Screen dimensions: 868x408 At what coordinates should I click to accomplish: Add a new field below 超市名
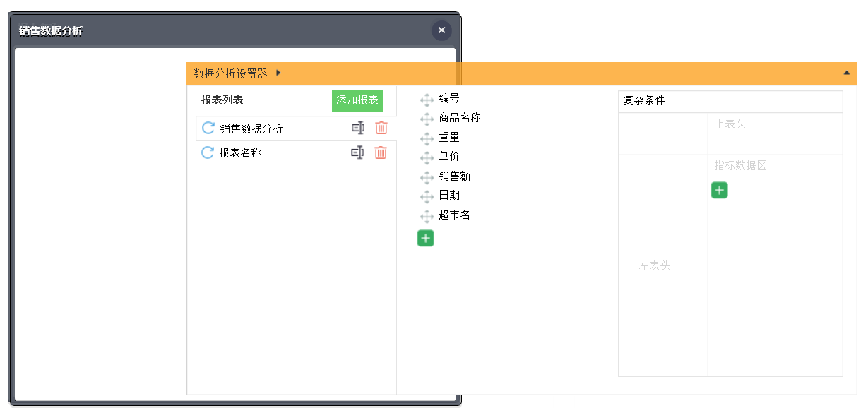(426, 239)
